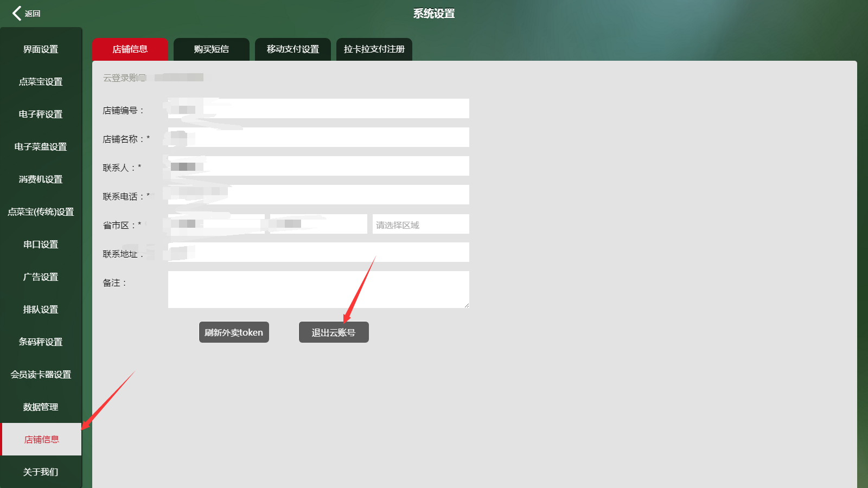
Task: Open 界面设置 in the sidebar
Action: click(41, 49)
